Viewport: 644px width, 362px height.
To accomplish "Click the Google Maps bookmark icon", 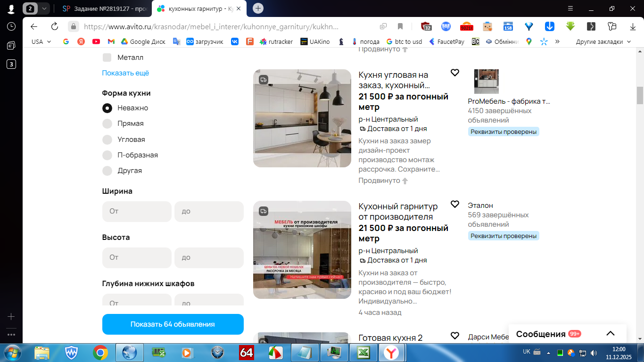I will tap(529, 41).
